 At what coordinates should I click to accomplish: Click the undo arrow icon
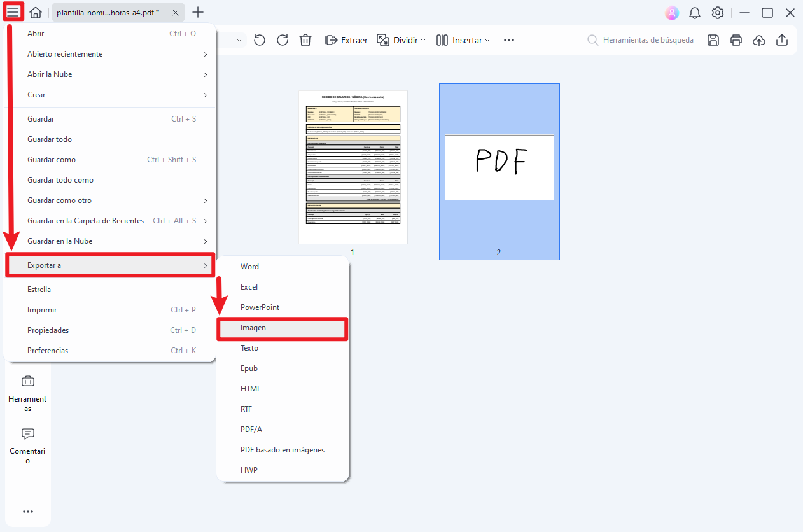259,39
